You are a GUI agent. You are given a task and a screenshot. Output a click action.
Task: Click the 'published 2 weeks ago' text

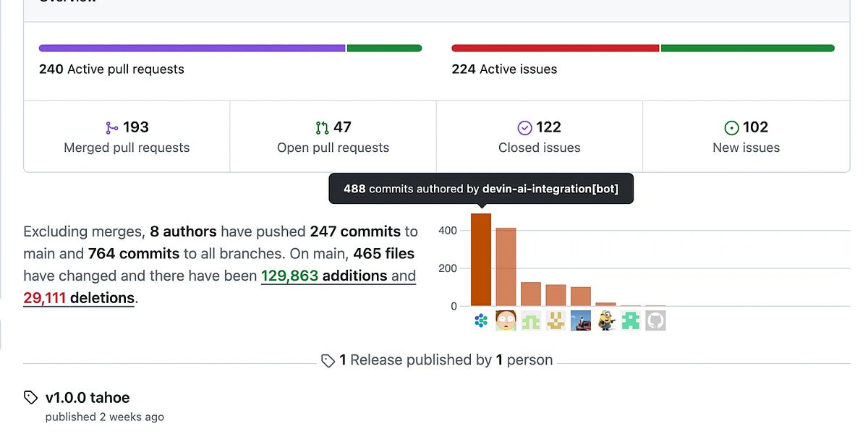105,417
